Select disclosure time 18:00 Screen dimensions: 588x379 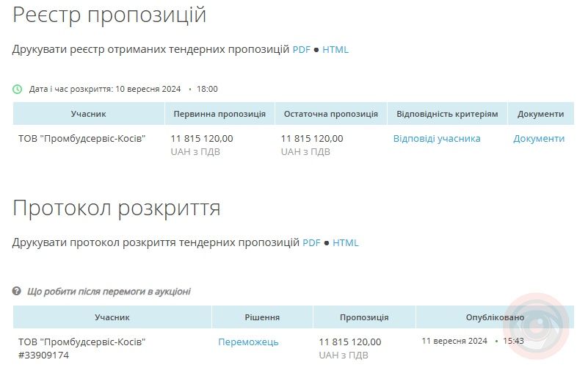pyautogui.click(x=207, y=89)
